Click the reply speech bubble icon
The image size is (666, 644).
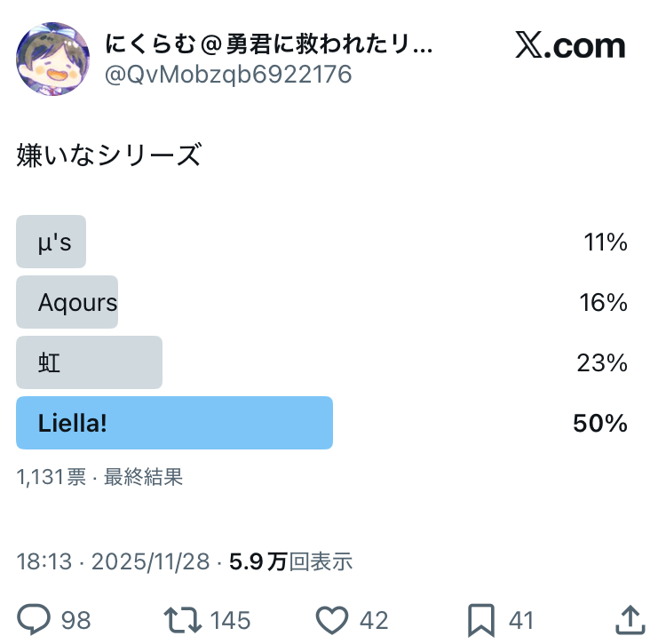tap(33, 618)
